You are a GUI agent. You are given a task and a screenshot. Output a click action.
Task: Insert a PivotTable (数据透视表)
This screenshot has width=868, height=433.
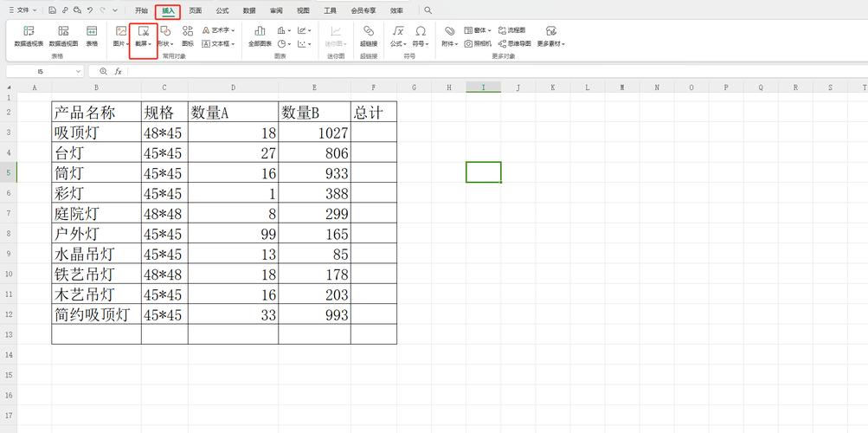click(x=29, y=36)
